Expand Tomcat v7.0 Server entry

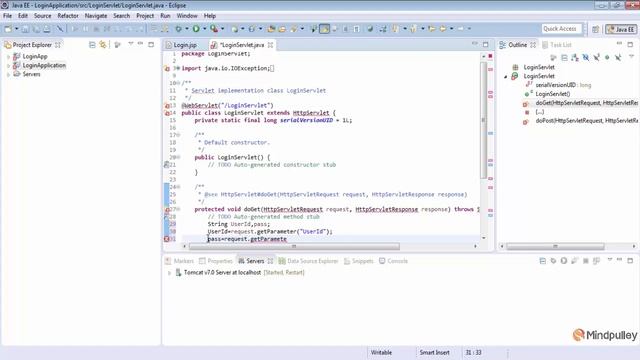click(169, 273)
